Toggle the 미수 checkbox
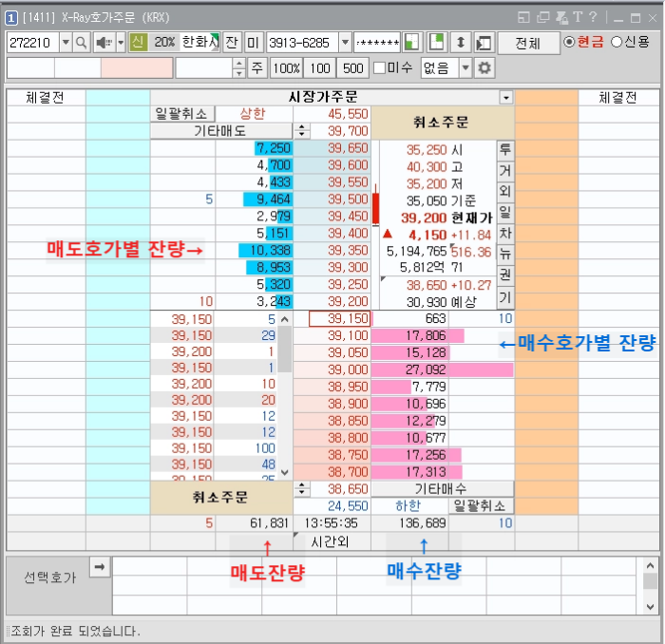665x644 pixels. point(379,67)
